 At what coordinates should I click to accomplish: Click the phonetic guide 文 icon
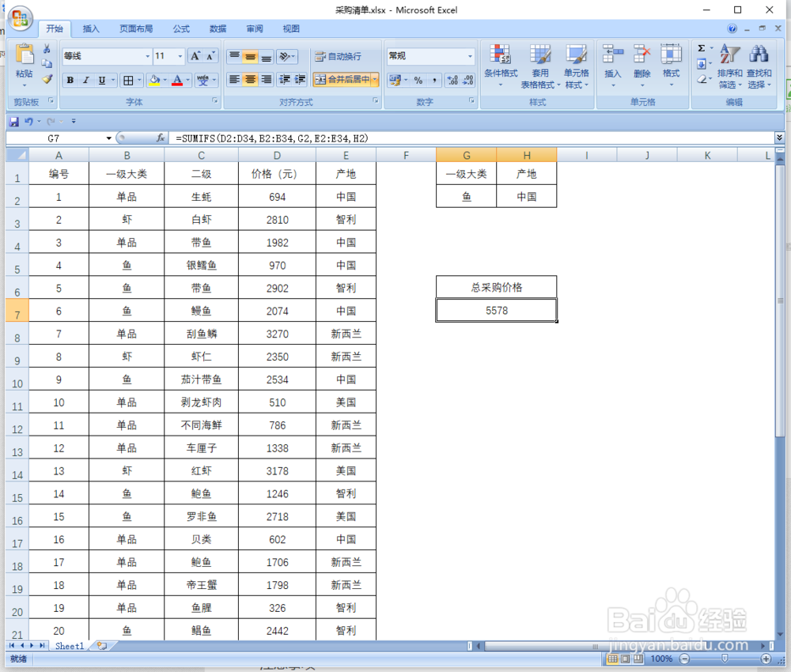tap(202, 80)
